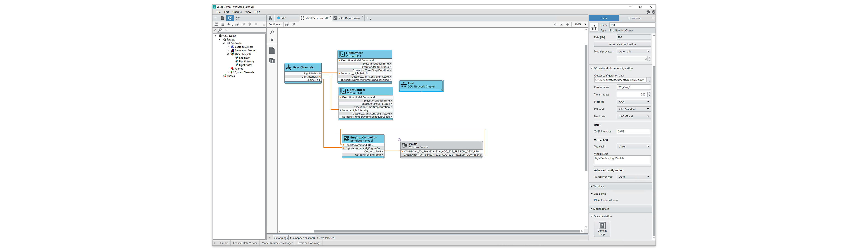Open the search magnifier in the diagram palette
This screenshot has width=868, height=250.
(272, 32)
